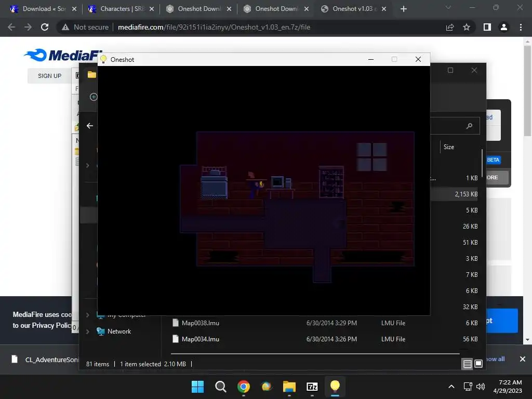Image resolution: width=532 pixels, height=399 pixels.
Task: Switch to first Oneshot Download tab
Action: 198,9
